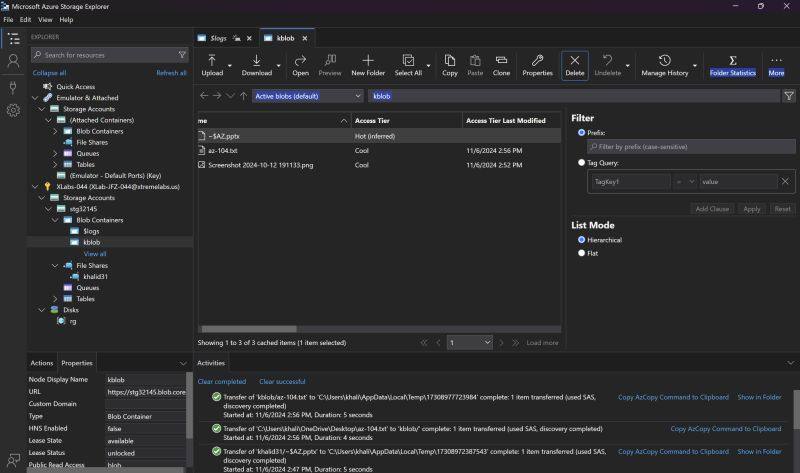Image resolution: width=800 pixels, height=473 pixels.
Task: Click Refresh all link
Action: (x=171, y=73)
